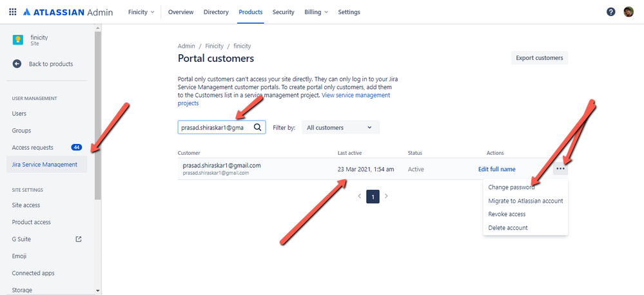The width and height of the screenshot is (644, 295).
Task: Click the '23 Mar 2021, 1:54 am' cell
Action: pyautogui.click(x=366, y=169)
